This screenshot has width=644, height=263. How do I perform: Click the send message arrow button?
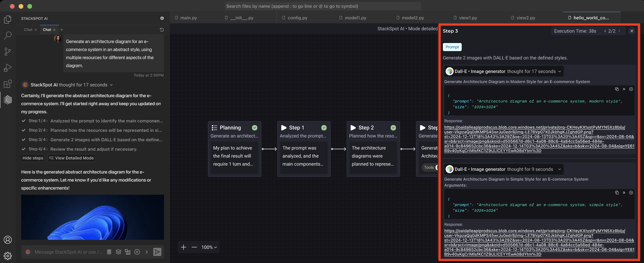pos(157,252)
